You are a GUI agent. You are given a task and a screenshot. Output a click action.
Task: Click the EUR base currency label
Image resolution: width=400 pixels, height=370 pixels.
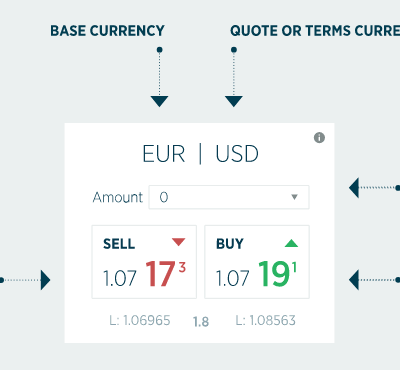(164, 154)
